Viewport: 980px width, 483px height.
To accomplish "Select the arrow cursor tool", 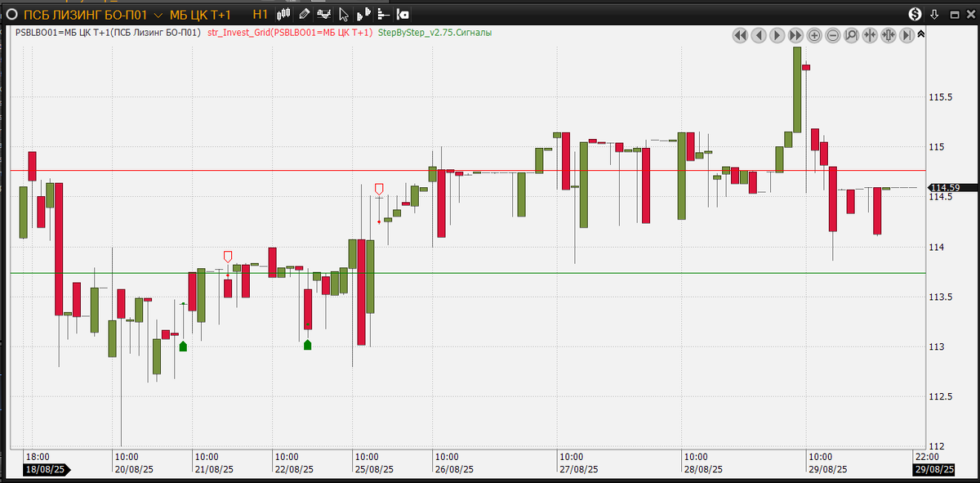I will click(x=344, y=14).
